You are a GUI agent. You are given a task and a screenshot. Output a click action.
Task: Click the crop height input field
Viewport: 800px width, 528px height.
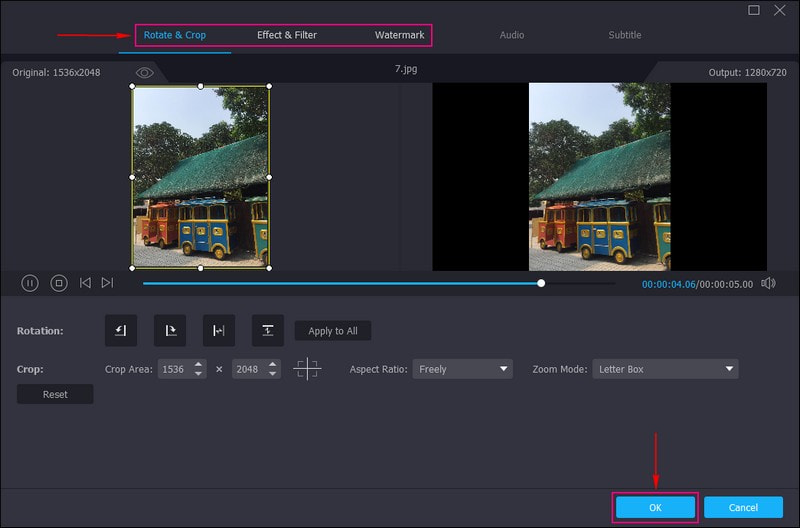[x=248, y=369]
